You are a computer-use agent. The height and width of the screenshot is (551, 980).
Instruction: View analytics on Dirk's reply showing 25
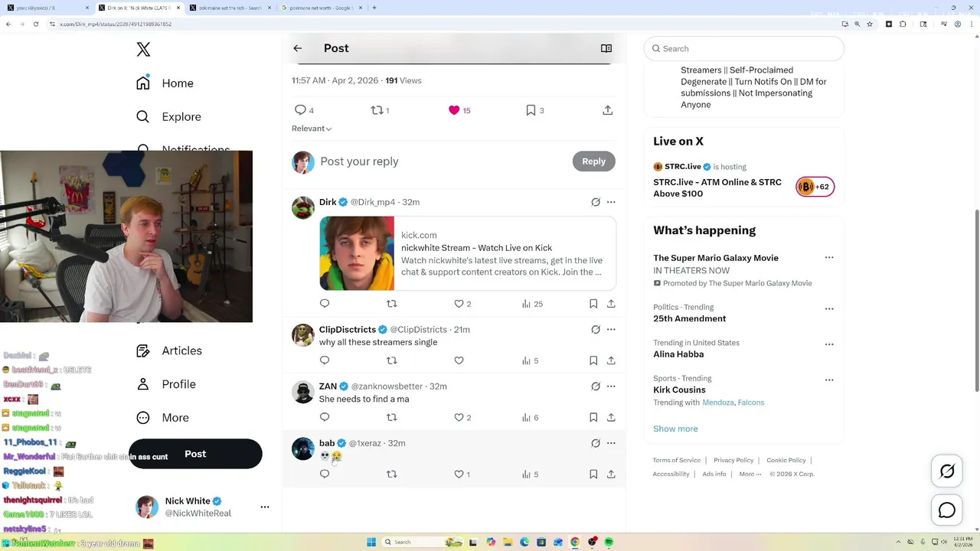(x=532, y=304)
